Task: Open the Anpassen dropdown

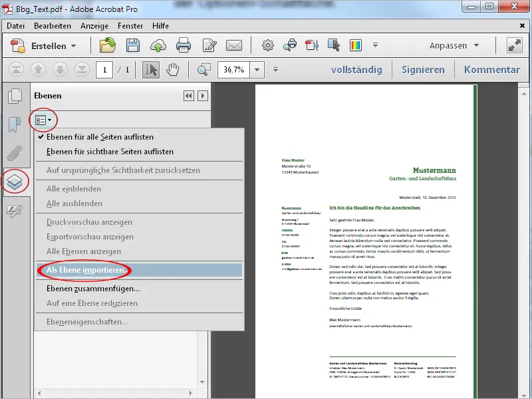Action: (454, 45)
